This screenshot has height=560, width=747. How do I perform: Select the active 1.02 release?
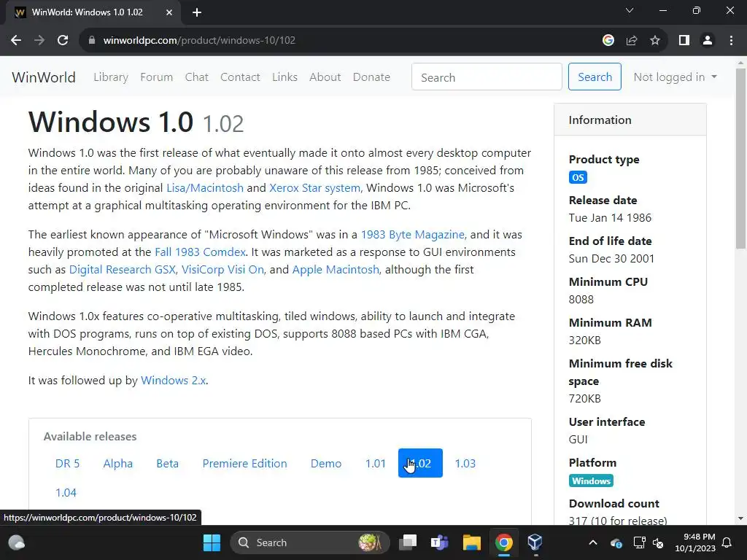click(x=420, y=463)
